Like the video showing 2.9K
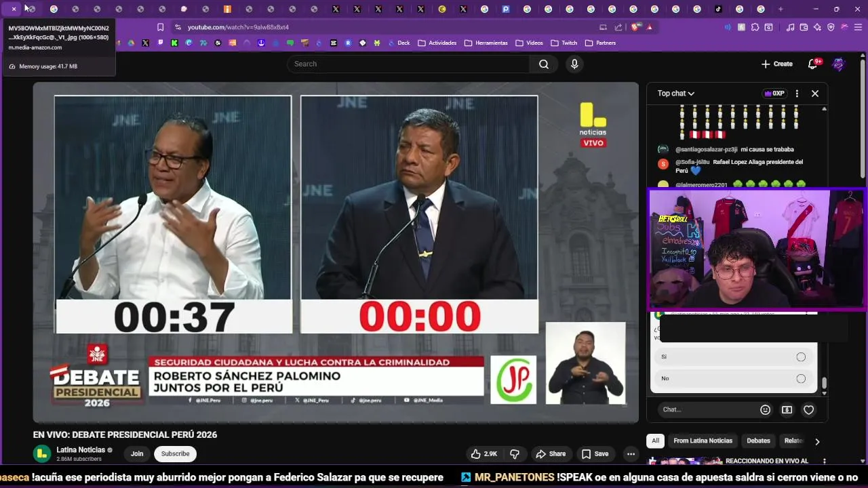 (x=486, y=453)
